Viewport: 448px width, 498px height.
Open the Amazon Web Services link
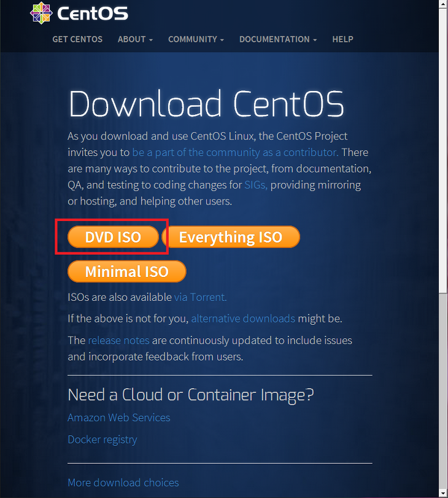point(119,418)
